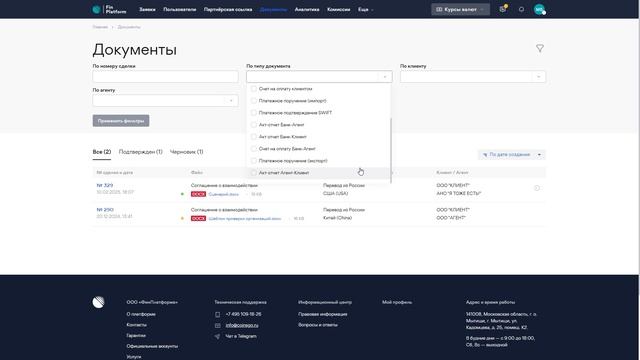The height and width of the screenshot is (360, 640).
Task: Click the phone icon in footer
Action: pyautogui.click(x=218, y=314)
